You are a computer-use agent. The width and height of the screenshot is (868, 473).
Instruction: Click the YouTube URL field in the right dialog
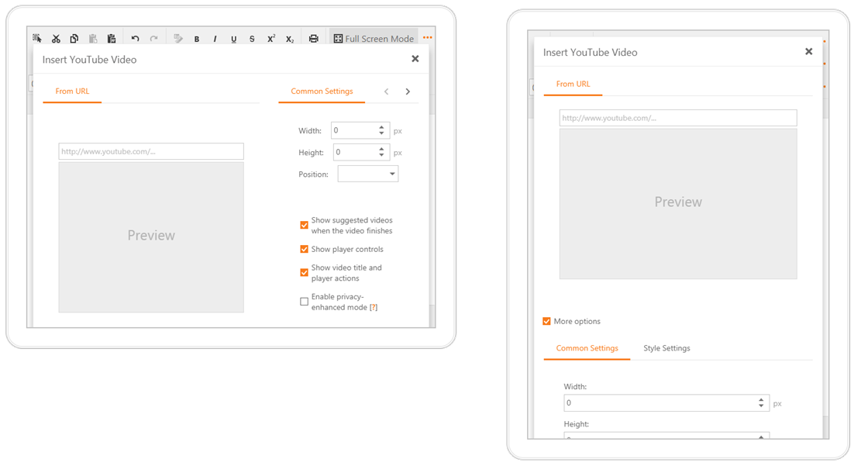point(678,118)
